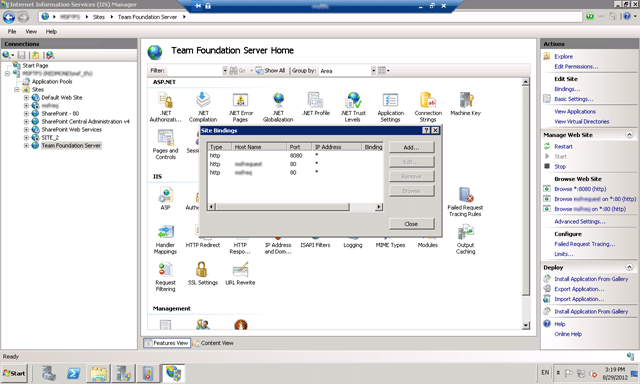Click the Stop link under Manage Web Site

(x=560, y=166)
